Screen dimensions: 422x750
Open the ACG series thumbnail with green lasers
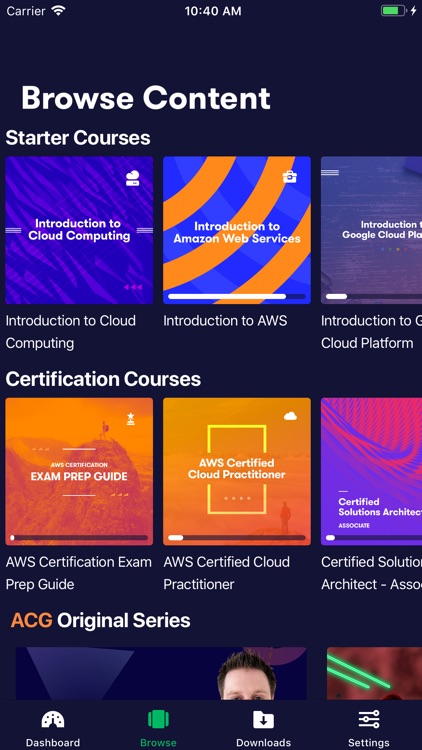click(x=374, y=673)
